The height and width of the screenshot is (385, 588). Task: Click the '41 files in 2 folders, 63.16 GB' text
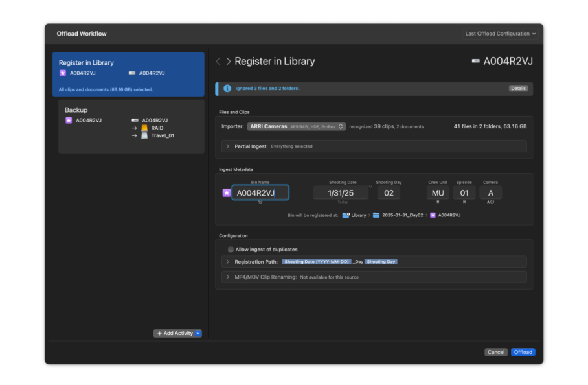coord(490,126)
